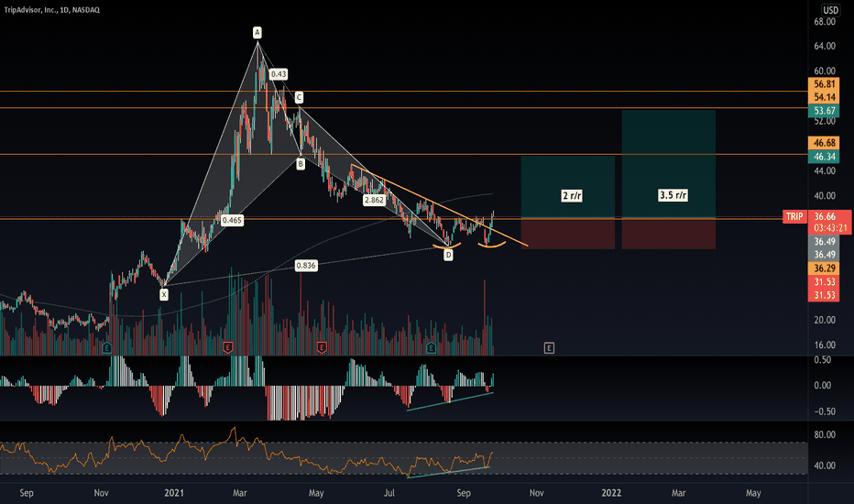Screen dimensions: 854x504
Task: Click red earnings E marker before March 2021
Action: pos(228,347)
